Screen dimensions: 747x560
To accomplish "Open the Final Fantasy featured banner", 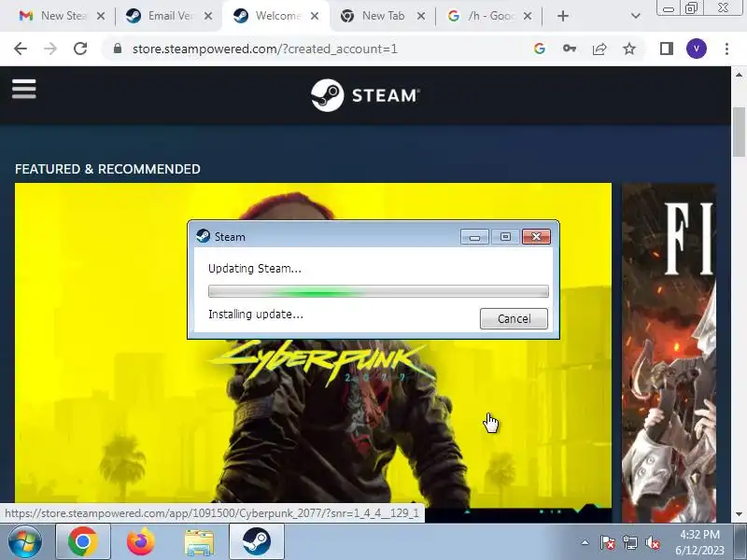I will pyautogui.click(x=669, y=353).
